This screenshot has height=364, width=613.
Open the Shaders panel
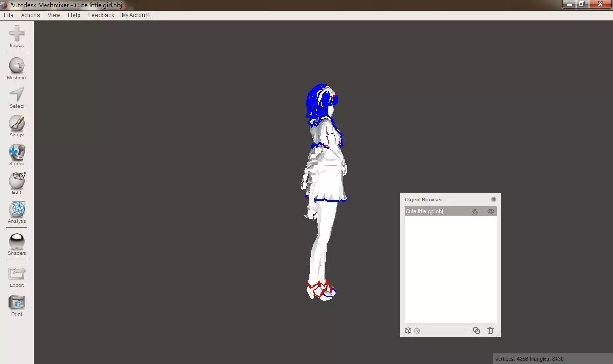pos(17,244)
